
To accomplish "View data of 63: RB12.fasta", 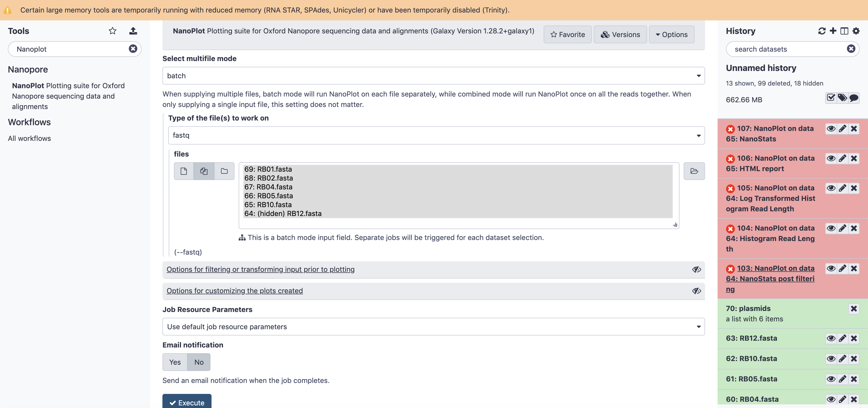I will coord(831,338).
